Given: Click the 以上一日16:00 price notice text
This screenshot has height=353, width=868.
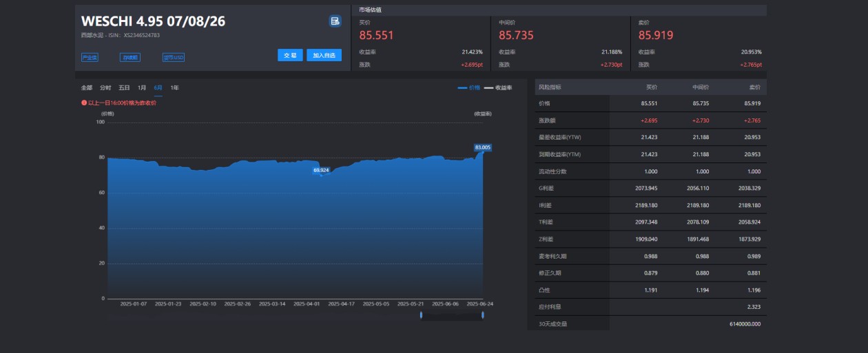Looking at the screenshot, I should 123,103.
